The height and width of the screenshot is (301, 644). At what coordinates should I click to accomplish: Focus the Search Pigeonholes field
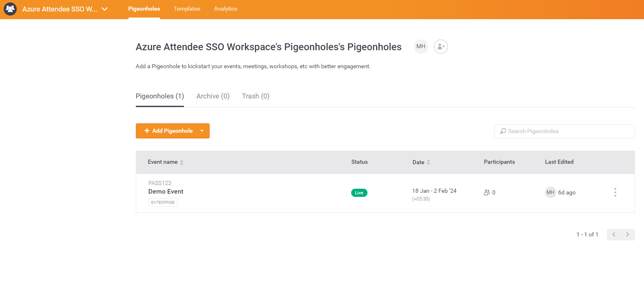[564, 131]
